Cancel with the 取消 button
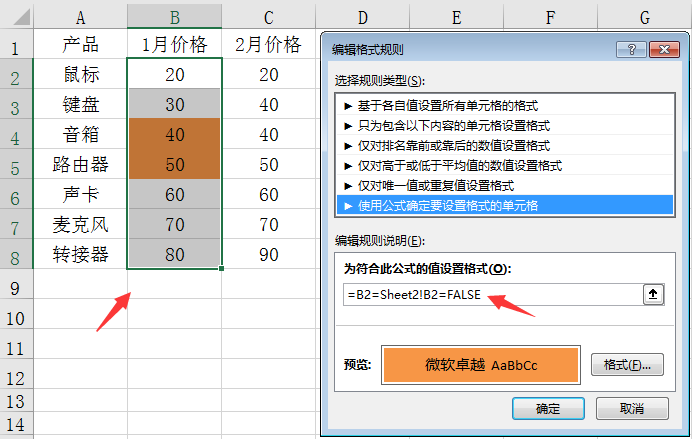The height and width of the screenshot is (439, 692). [632, 409]
